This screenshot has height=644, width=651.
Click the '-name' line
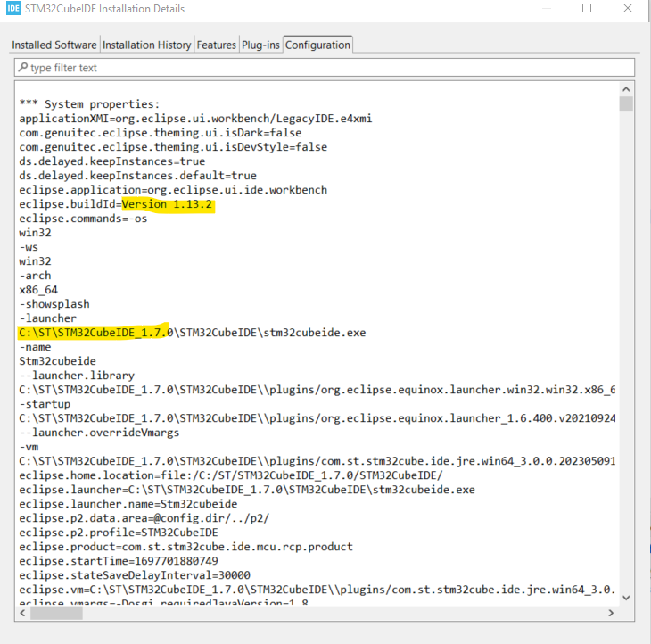point(35,347)
